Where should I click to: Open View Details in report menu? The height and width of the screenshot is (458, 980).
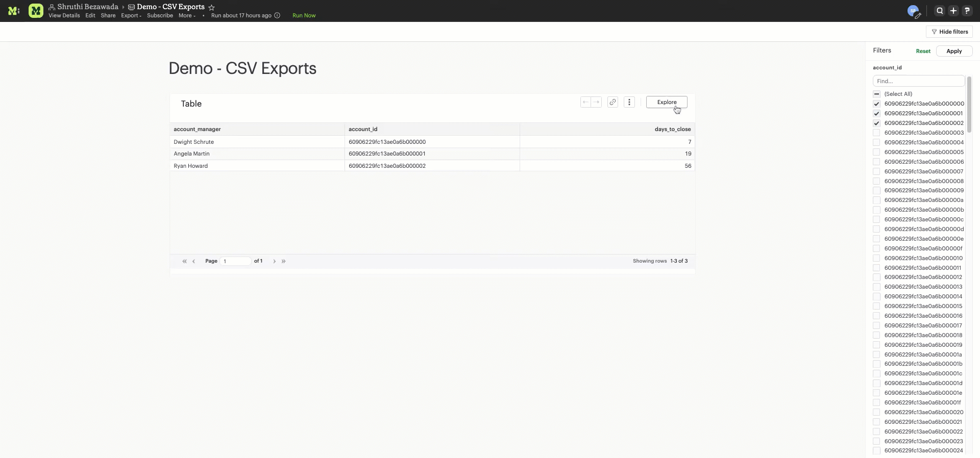tap(64, 15)
